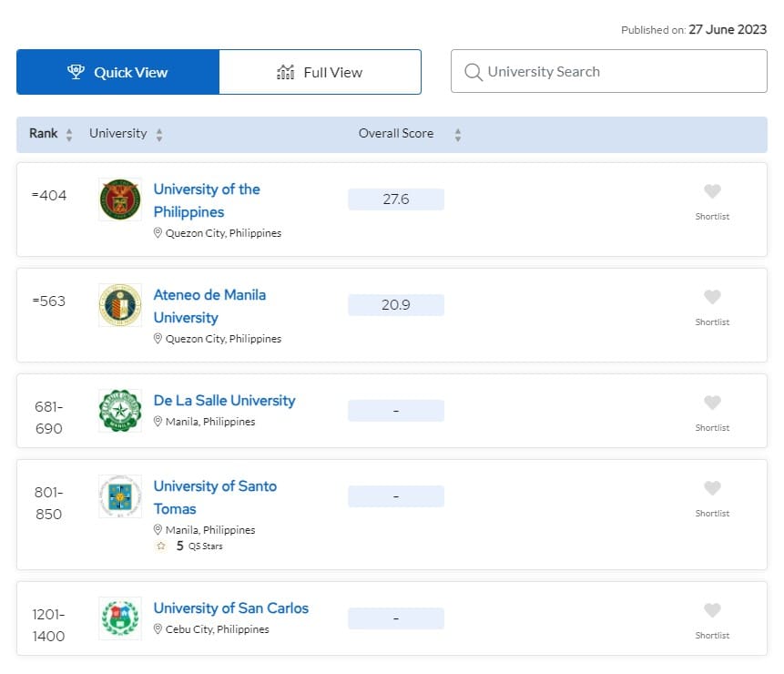Sort the table by Rank
The height and width of the screenshot is (674, 784).
69,134
